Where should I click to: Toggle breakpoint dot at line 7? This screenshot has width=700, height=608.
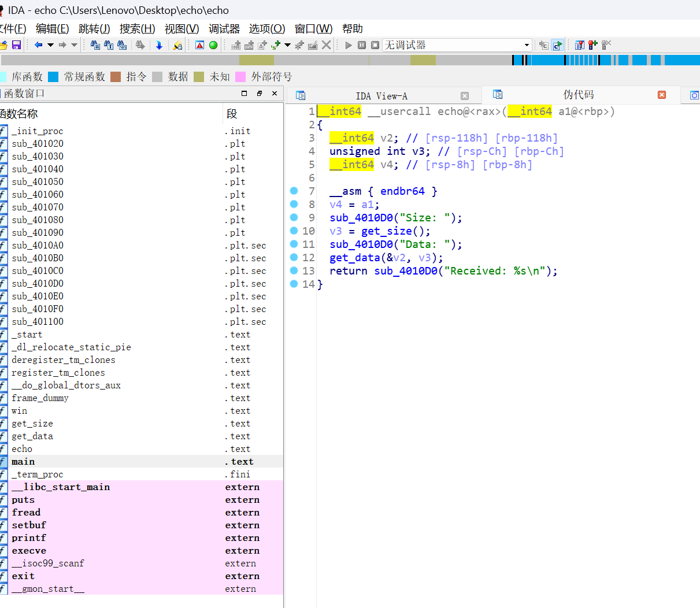pyautogui.click(x=294, y=191)
